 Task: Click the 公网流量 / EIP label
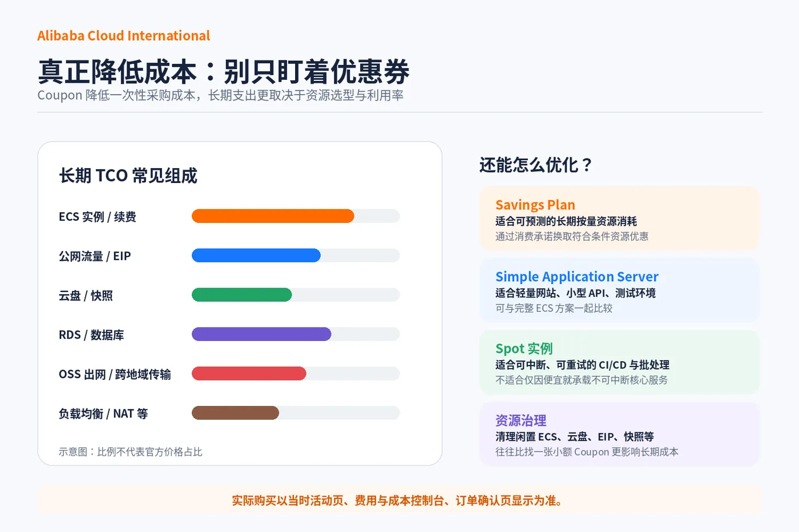[x=95, y=256]
